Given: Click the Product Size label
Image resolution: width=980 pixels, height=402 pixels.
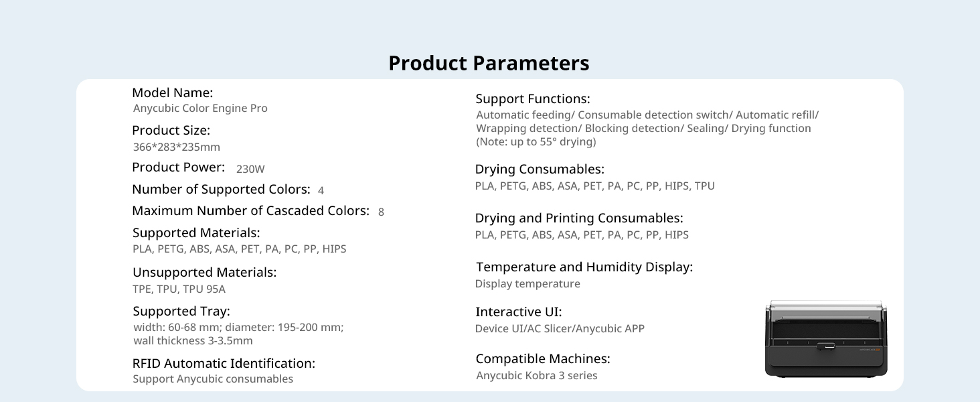Looking at the screenshot, I should coord(171,131).
